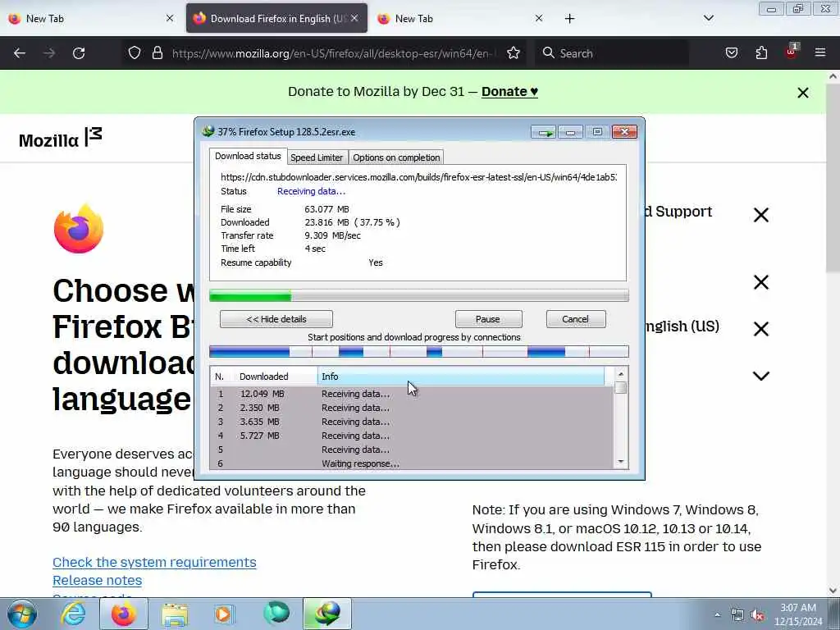
Task: Open the Save to Pocket icon
Action: [732, 52]
